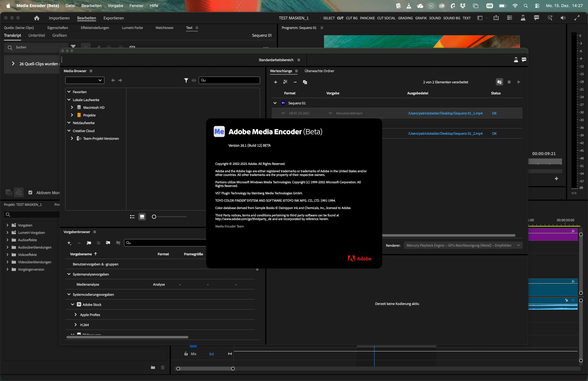Open Premiere AI search sparkle icon

pos(550,18)
